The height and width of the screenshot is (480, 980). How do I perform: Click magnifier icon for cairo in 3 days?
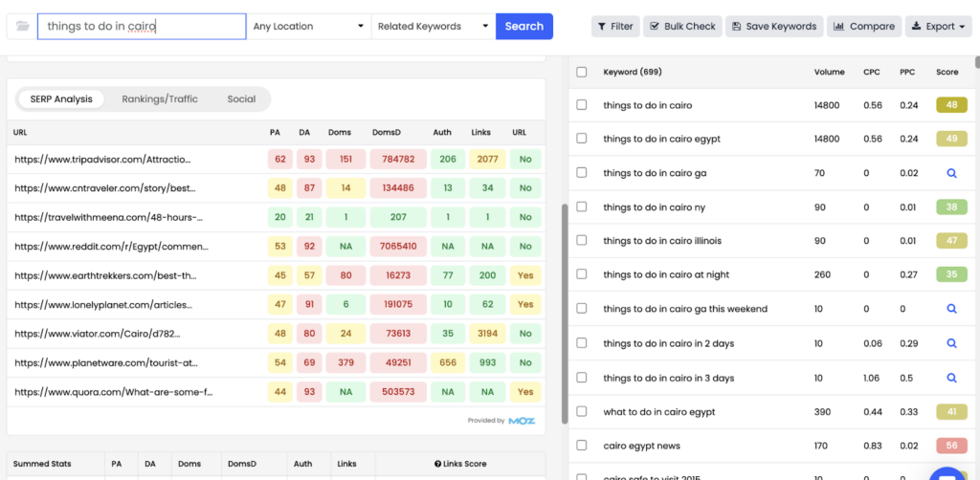[952, 378]
